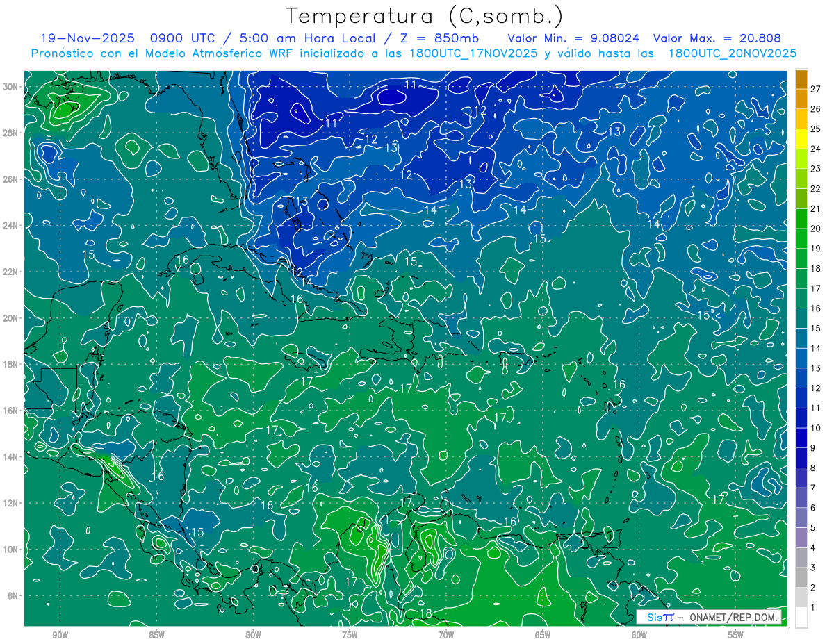Click the 24 value on the color legend
This screenshot has height=644, width=834.
click(816, 149)
